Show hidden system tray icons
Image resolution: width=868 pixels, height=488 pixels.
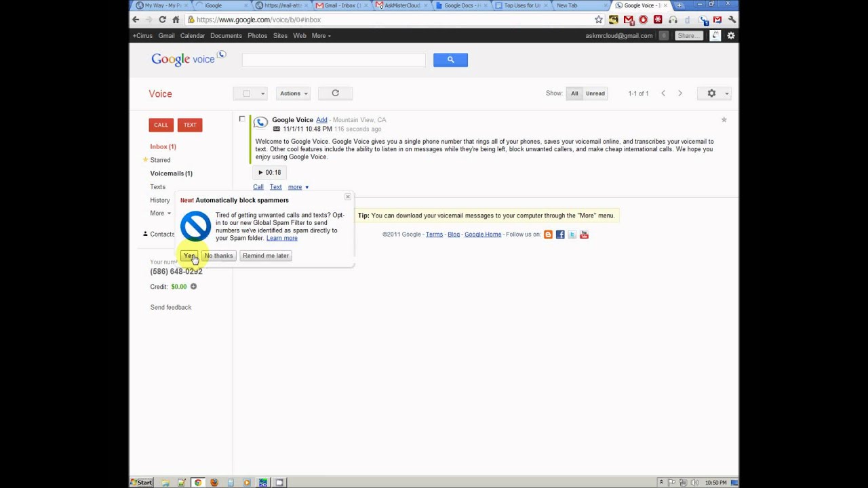(661, 483)
